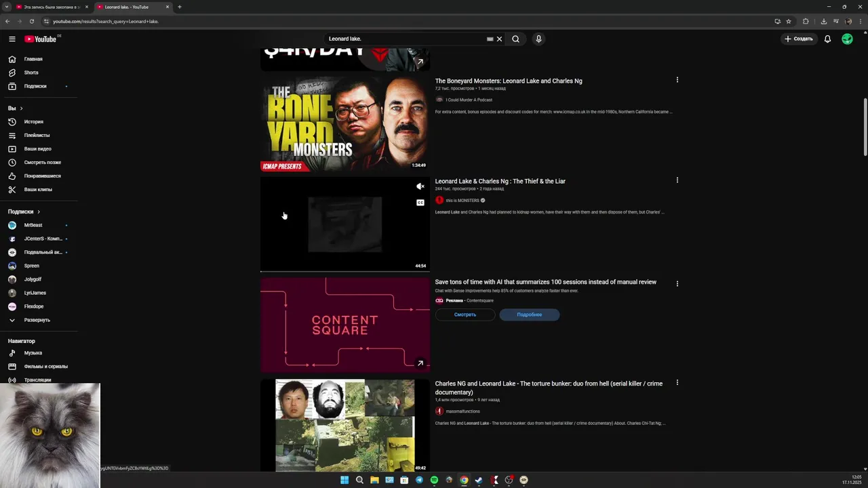Open Shorts from the sidebar
The height and width of the screenshot is (488, 868).
point(31,73)
